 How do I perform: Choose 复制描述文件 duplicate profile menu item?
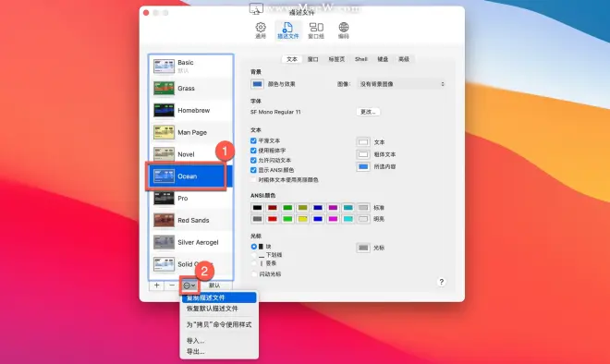click(219, 297)
